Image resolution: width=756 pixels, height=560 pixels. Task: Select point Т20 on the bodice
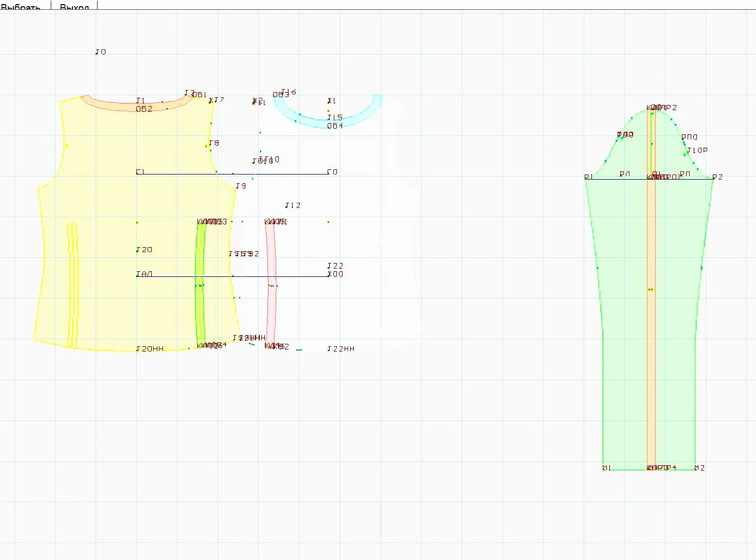coord(137,251)
